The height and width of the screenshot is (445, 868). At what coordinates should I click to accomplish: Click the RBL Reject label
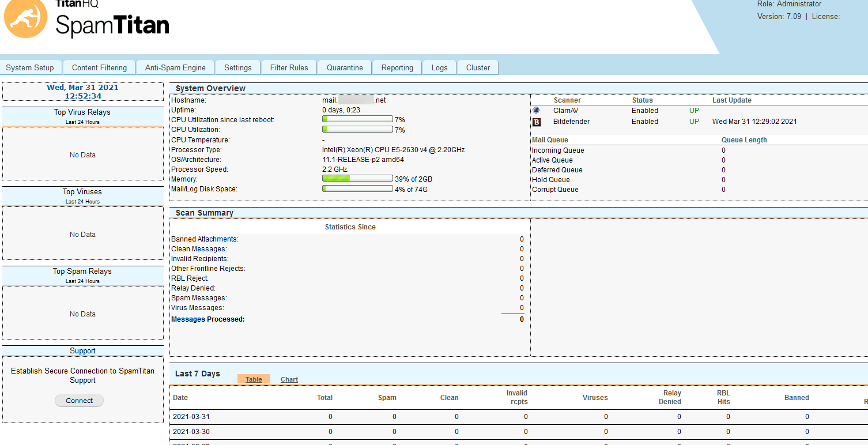(190, 278)
